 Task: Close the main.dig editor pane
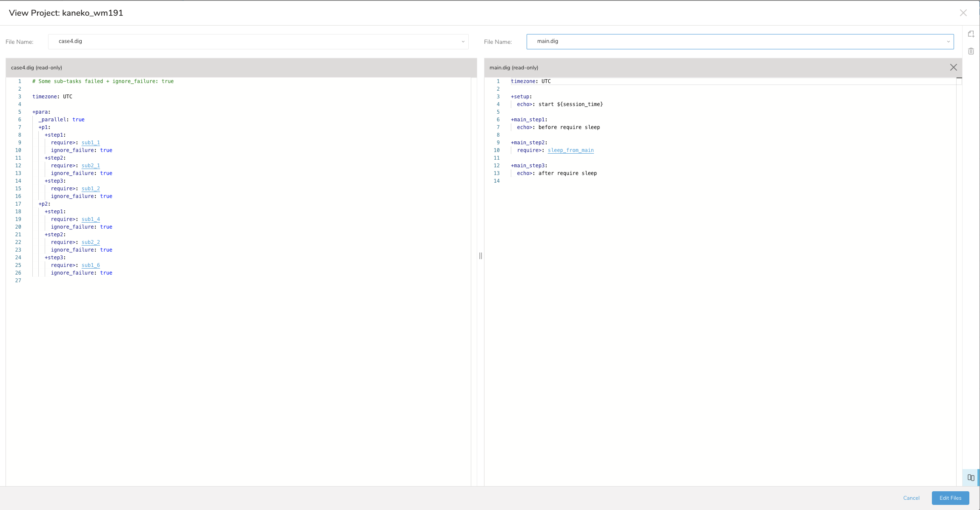[x=954, y=67]
